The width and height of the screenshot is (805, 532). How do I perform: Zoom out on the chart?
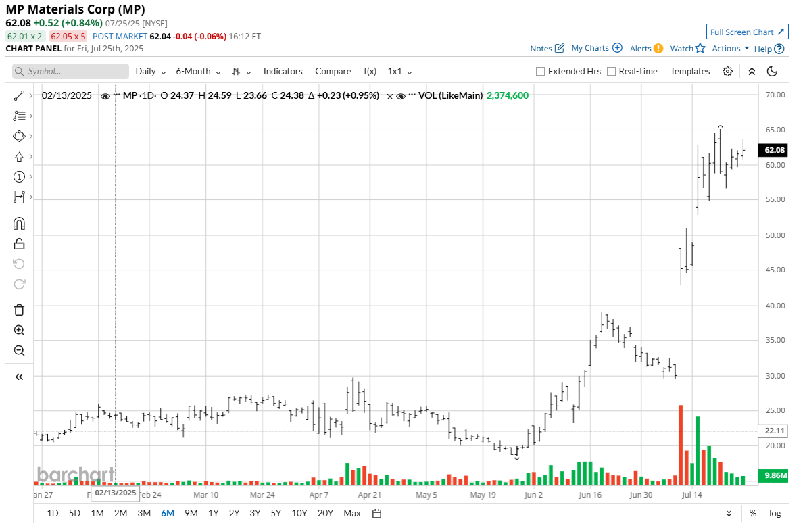[x=19, y=351]
